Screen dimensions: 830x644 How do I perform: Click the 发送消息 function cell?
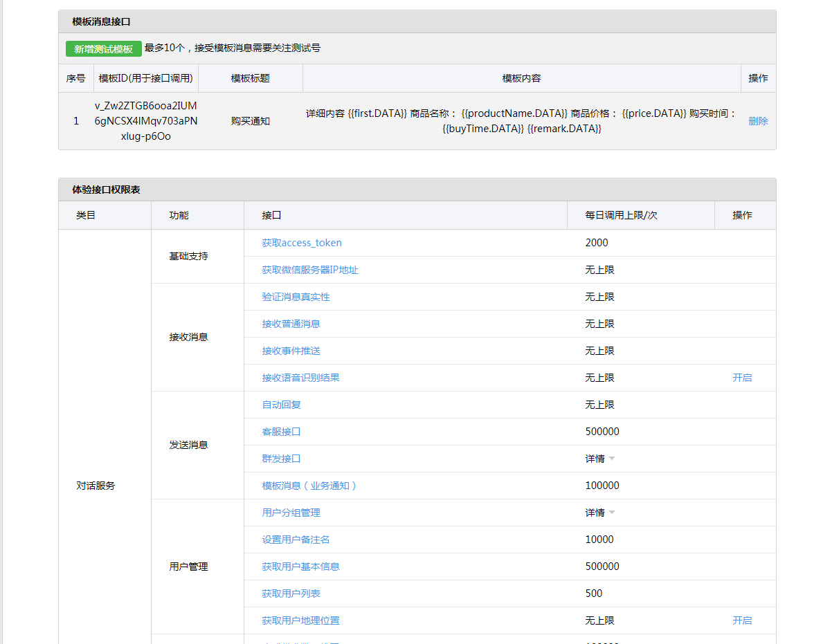click(x=188, y=445)
